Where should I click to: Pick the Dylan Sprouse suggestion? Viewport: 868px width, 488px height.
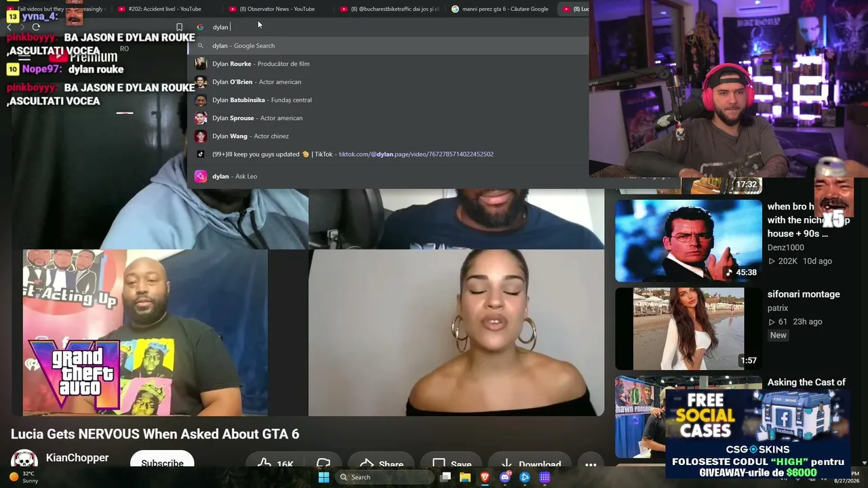point(388,118)
